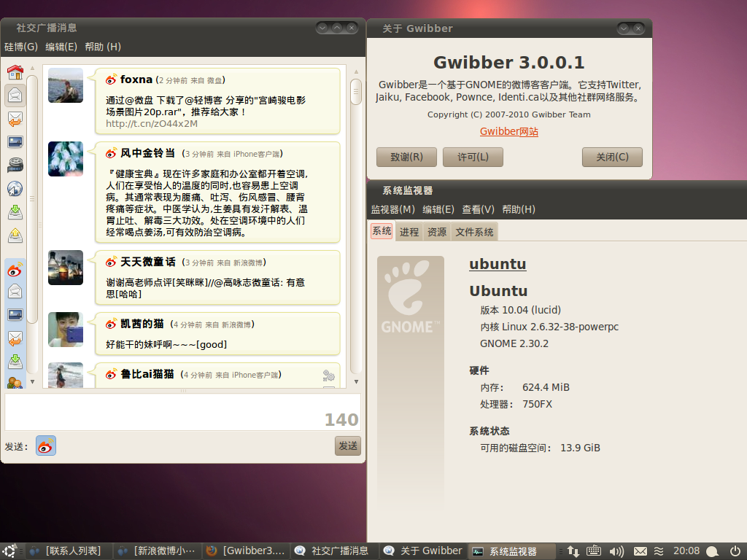Viewport: 747px width, 560px height.
Task: Open the Ubuntu main menu in taskbar
Action: (x=10, y=551)
